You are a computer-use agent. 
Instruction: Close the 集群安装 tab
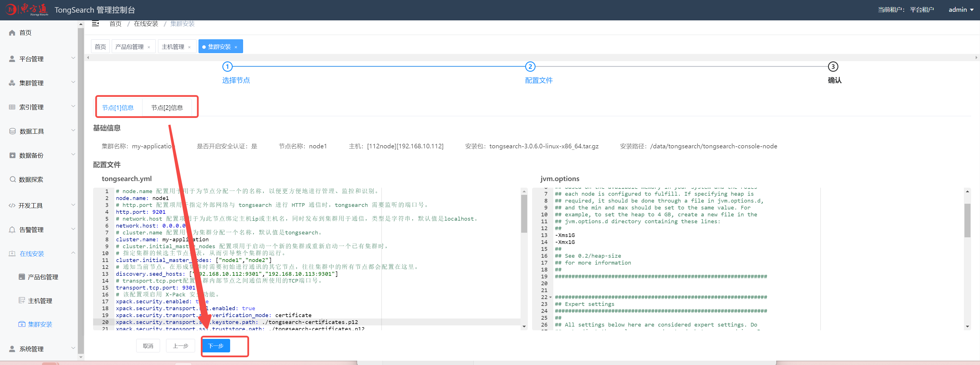point(236,47)
